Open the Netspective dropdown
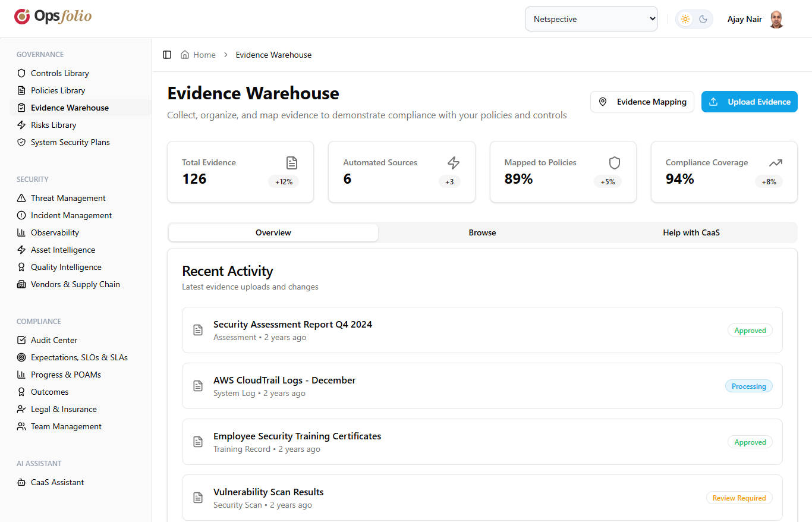The width and height of the screenshot is (812, 522). coord(591,18)
